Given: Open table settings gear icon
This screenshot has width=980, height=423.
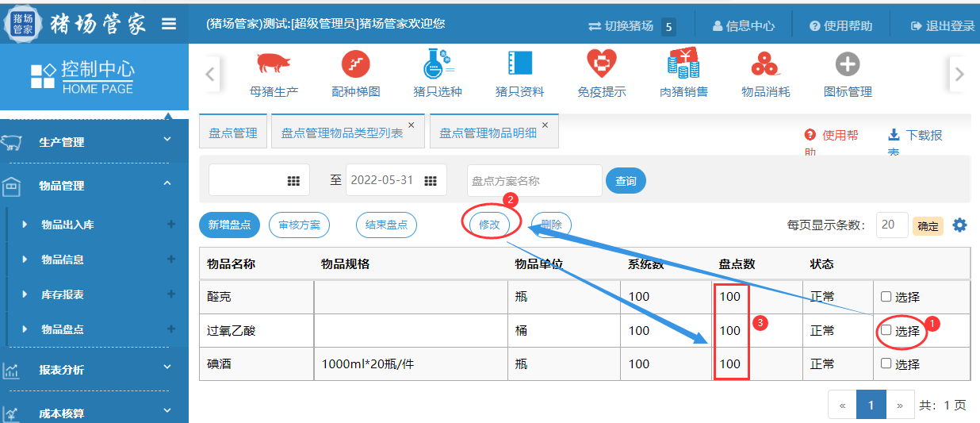Looking at the screenshot, I should [959, 225].
